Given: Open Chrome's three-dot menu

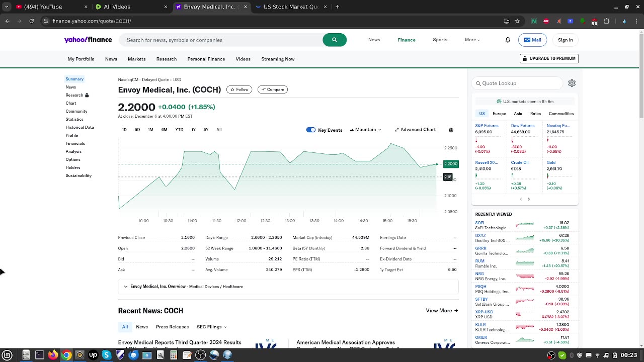Looking at the screenshot, I should point(636,21).
